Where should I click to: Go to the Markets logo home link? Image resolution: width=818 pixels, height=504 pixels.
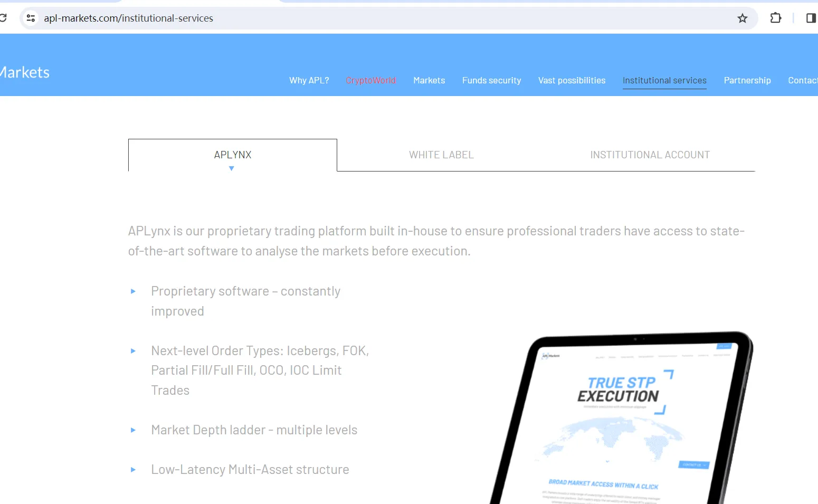click(x=25, y=72)
